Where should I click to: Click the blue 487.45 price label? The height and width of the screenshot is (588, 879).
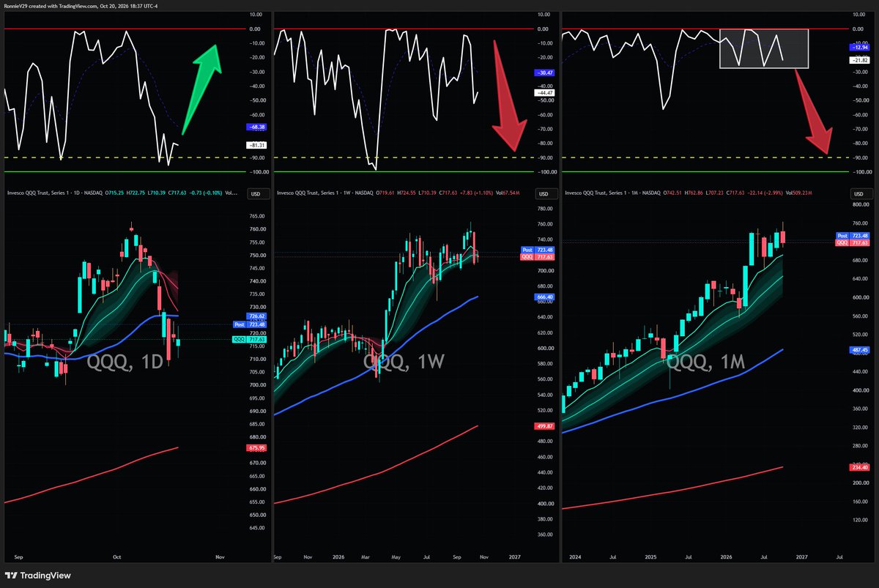[859, 350]
